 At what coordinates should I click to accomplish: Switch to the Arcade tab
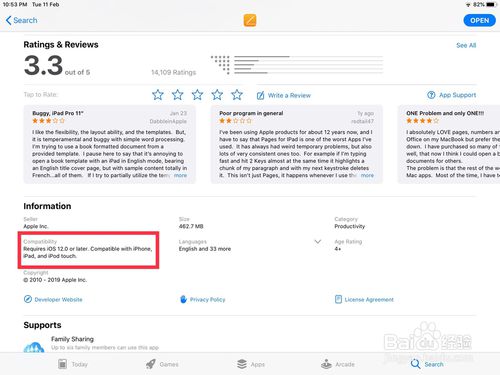pyautogui.click(x=338, y=364)
